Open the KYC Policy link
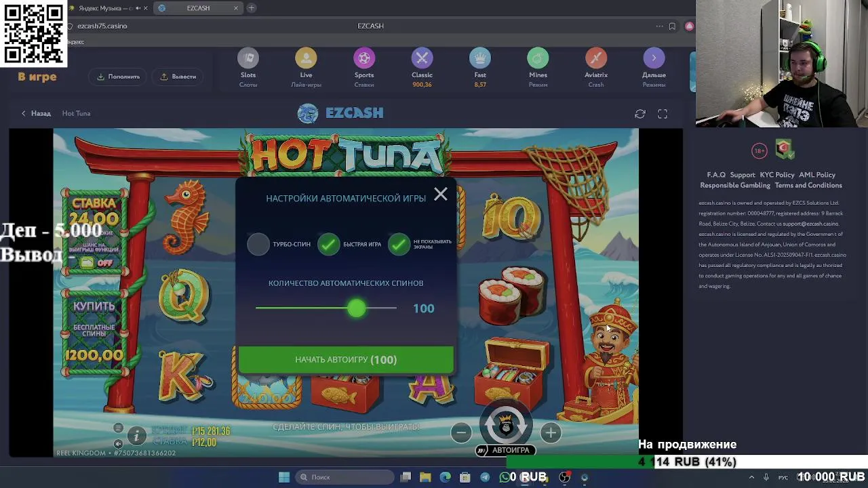The height and width of the screenshot is (488, 868). pyautogui.click(x=777, y=175)
